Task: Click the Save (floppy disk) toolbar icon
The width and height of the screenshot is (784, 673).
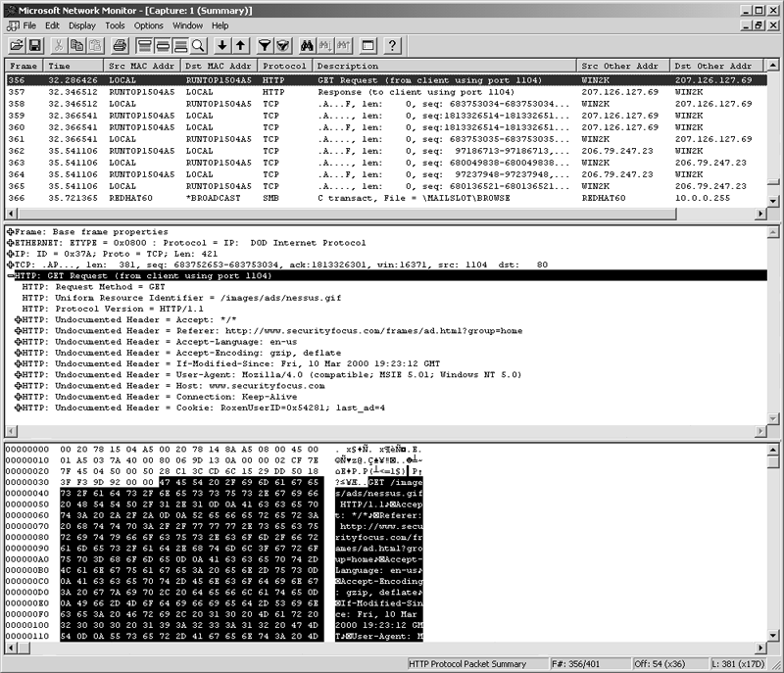Action: pyautogui.click(x=35, y=46)
